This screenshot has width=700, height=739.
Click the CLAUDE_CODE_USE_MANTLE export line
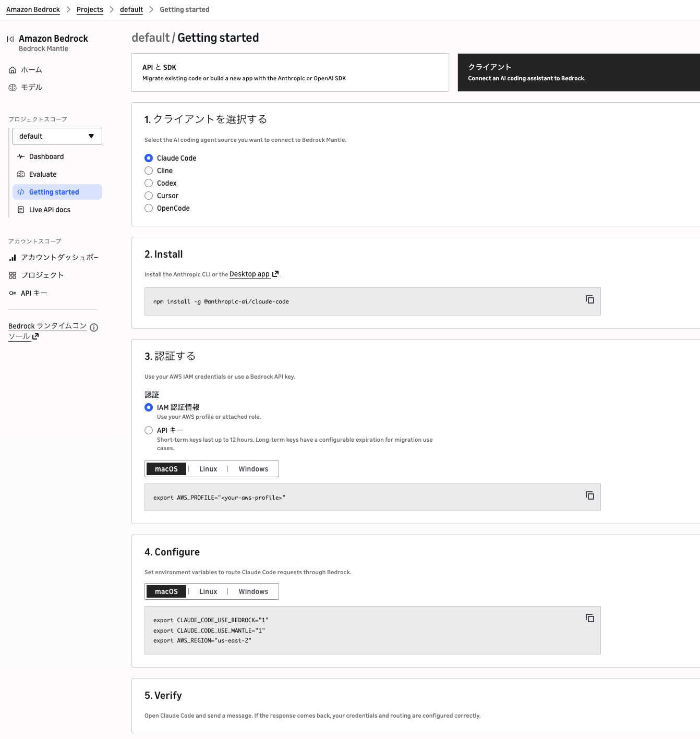[x=209, y=631]
